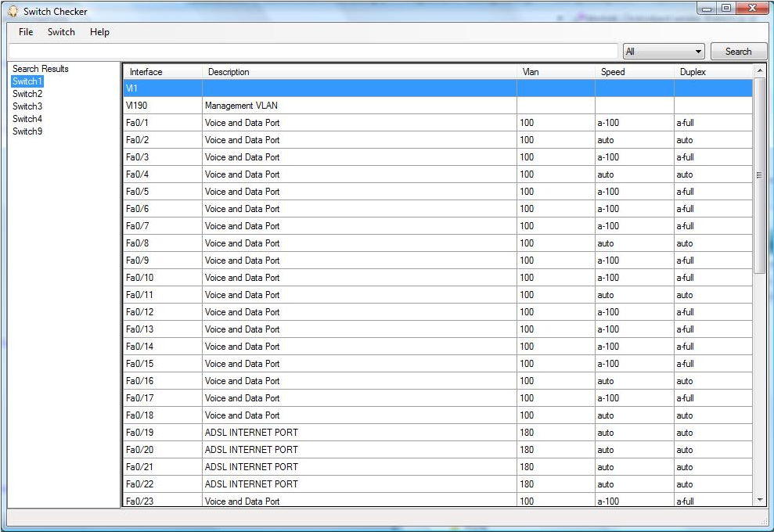774x532 pixels.
Task: Select the Fa0/3 interface cell
Action: (163, 157)
